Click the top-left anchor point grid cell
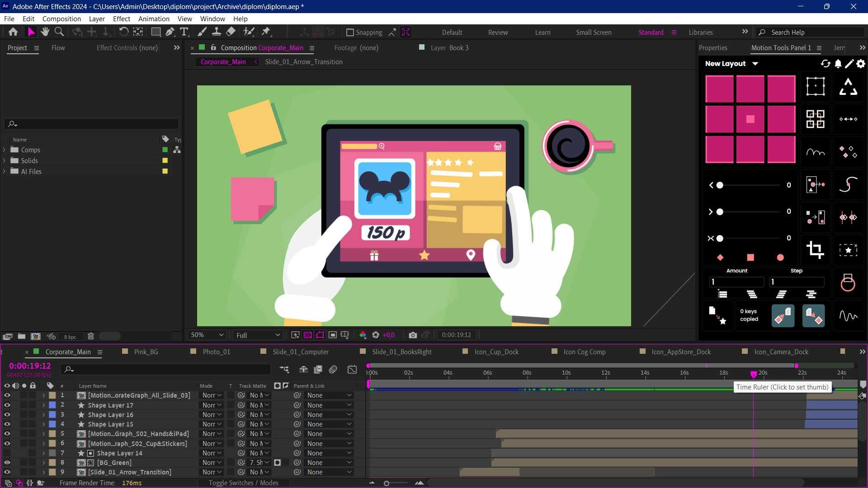This screenshot has width=868, height=488. pos(719,89)
